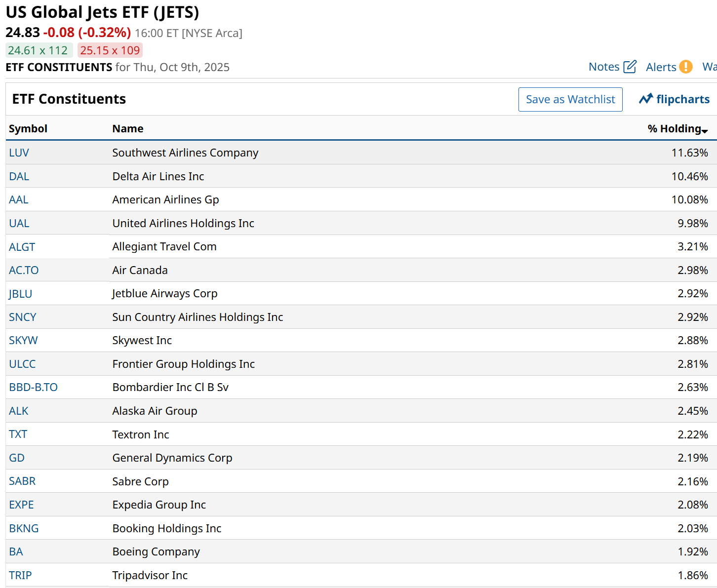Click the 3.21% holding value
This screenshot has width=717, height=588.
click(x=692, y=247)
